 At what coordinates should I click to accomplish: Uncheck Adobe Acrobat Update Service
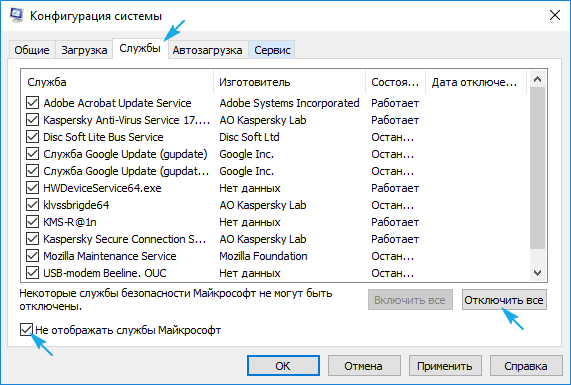point(32,103)
